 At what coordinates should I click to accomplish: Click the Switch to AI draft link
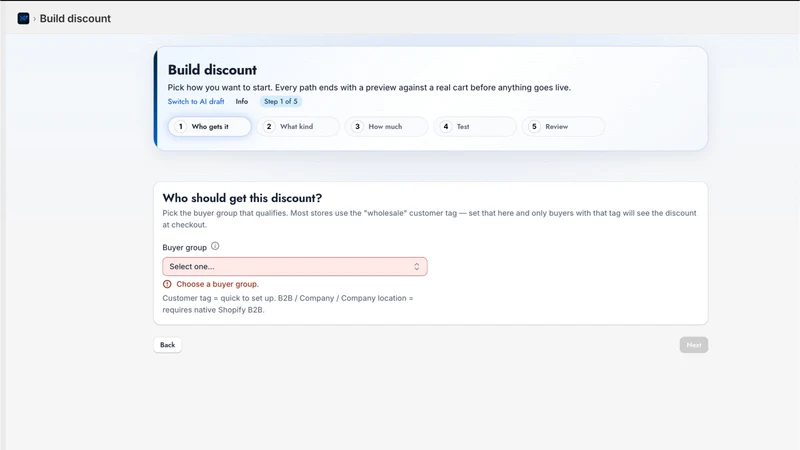point(196,102)
